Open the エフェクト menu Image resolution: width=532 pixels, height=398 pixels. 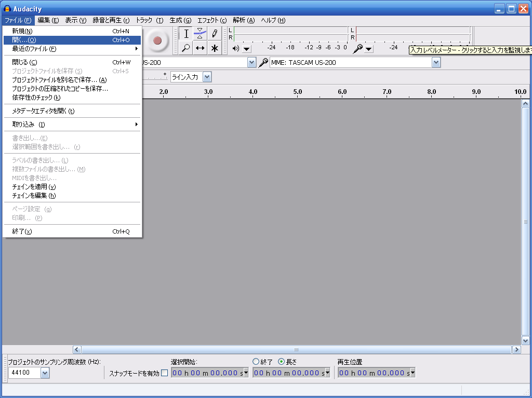pyautogui.click(x=212, y=20)
